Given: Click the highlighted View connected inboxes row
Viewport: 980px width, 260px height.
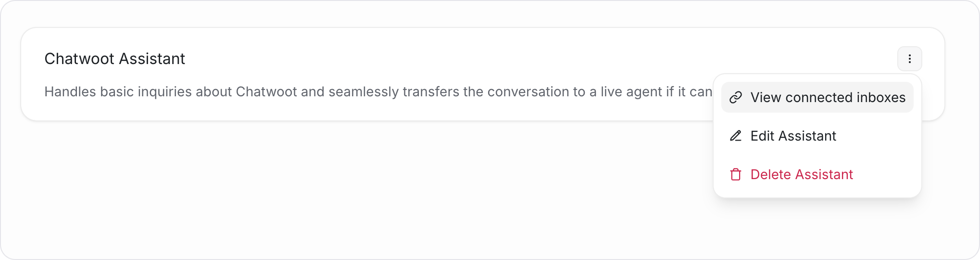Looking at the screenshot, I should (817, 97).
